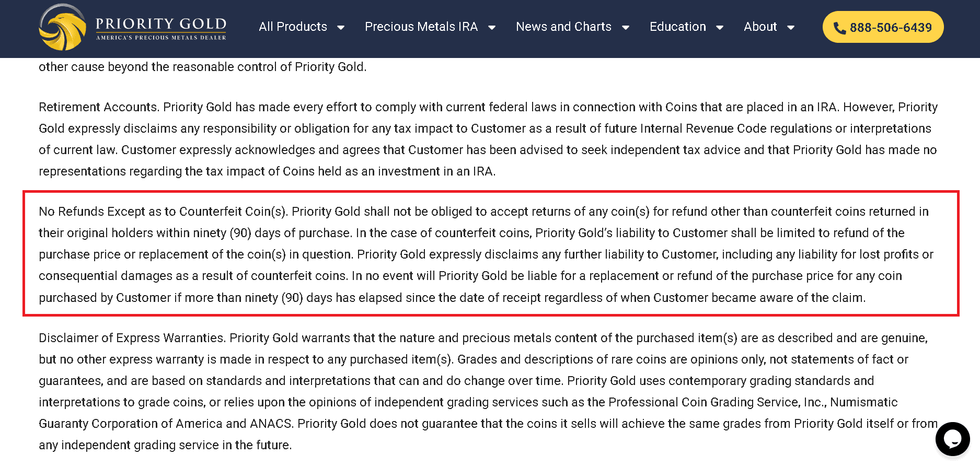Select the chat widget at bottom right
Screen dimensions: 980x467
(952, 439)
